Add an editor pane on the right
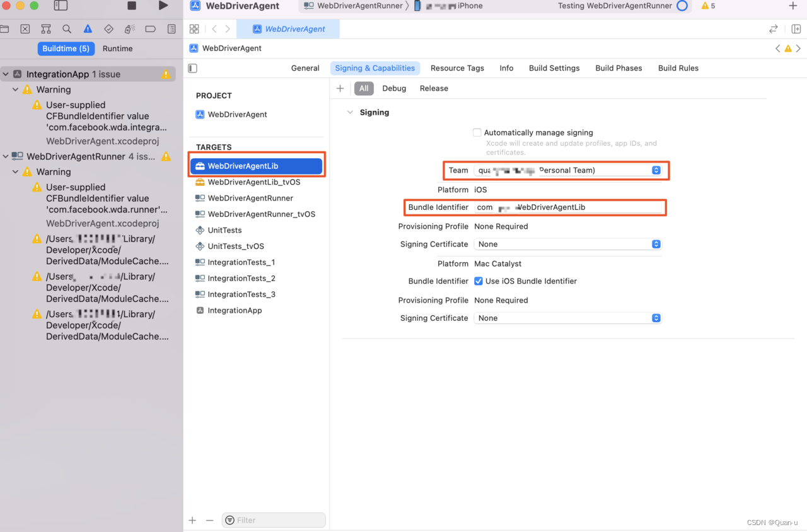 coord(796,29)
